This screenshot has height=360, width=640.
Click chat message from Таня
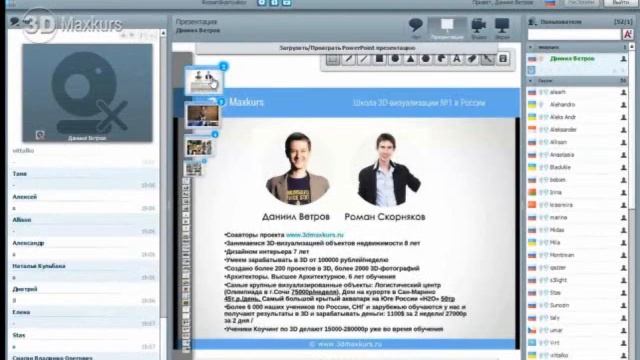84,180
